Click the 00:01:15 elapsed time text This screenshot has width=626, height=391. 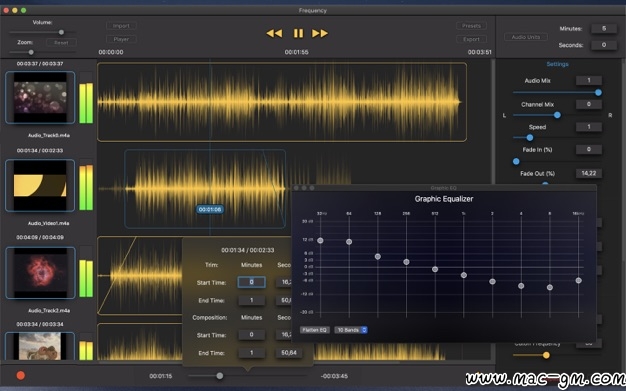pos(160,376)
